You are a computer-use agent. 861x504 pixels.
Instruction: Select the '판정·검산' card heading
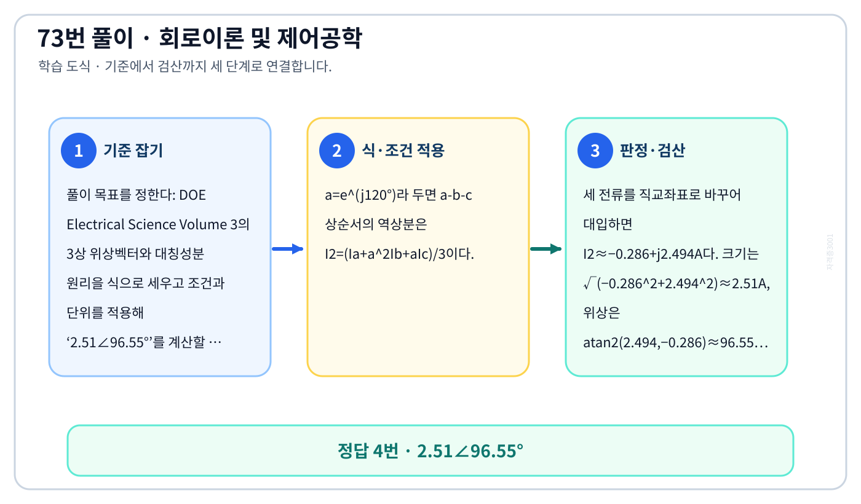point(653,151)
